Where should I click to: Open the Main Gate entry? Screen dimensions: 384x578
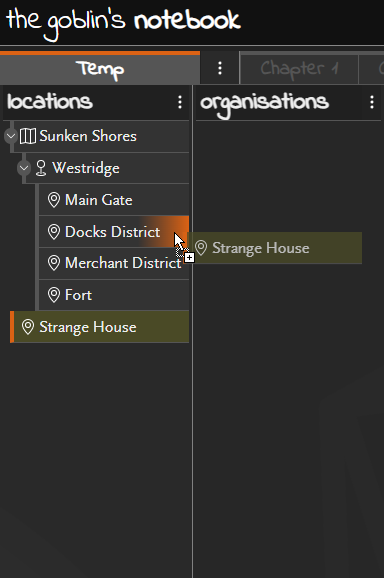(114, 200)
